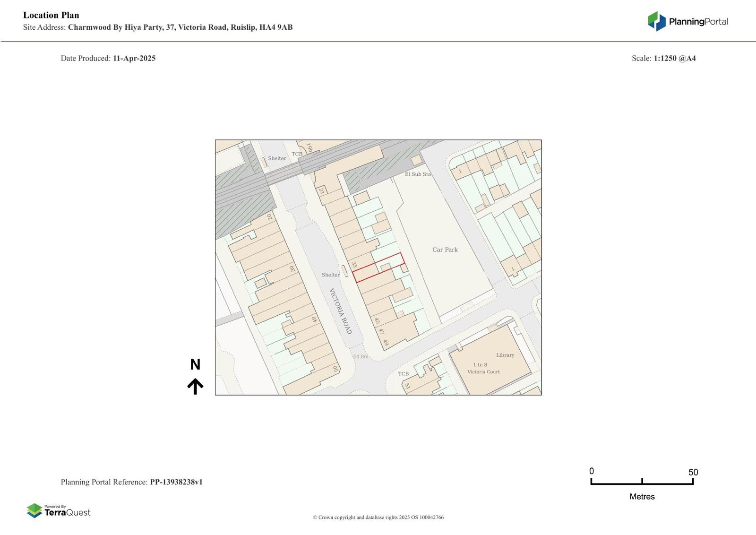This screenshot has width=756, height=535.
Task: Select the red site boundary outline
Action: [378, 267]
